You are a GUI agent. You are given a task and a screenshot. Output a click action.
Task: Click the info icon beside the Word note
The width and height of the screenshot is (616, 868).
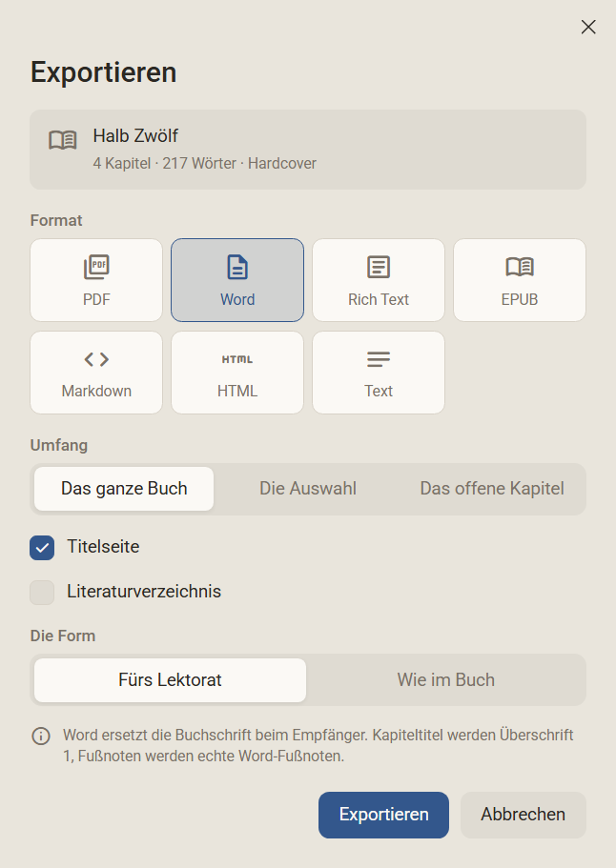click(x=41, y=737)
